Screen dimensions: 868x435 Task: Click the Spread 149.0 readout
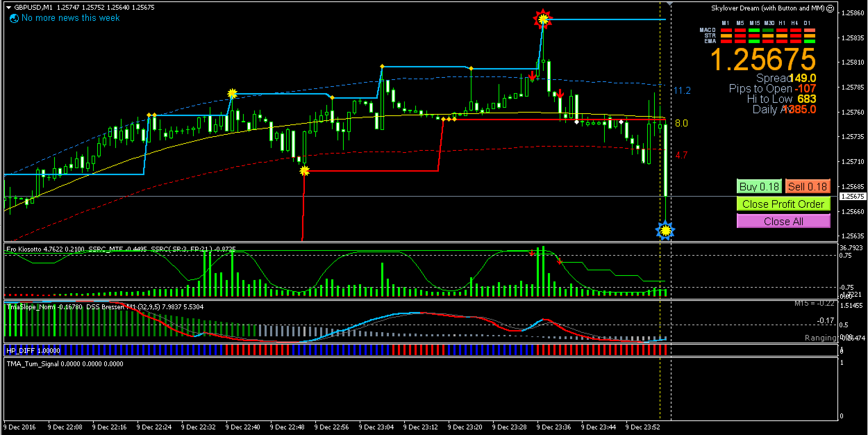tap(786, 78)
